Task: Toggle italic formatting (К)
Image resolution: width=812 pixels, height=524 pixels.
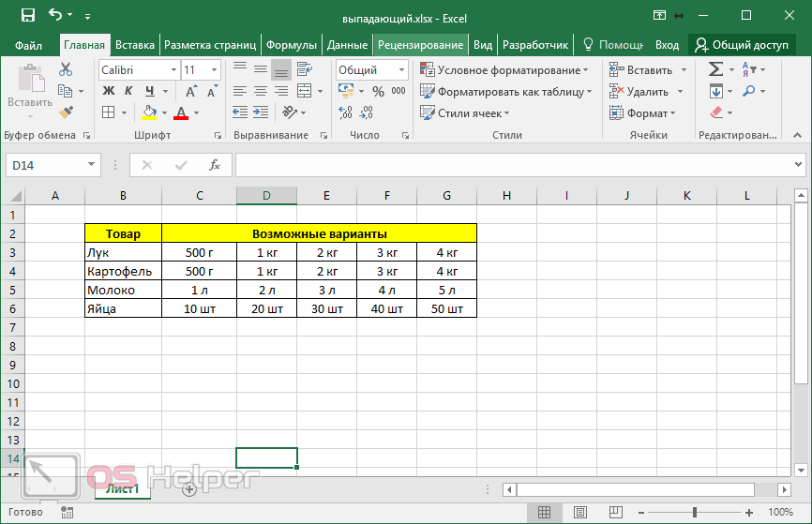Action: 128,91
